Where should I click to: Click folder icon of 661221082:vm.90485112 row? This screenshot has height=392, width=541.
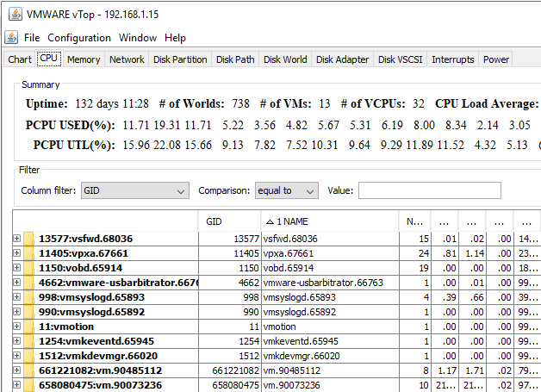tap(29, 370)
